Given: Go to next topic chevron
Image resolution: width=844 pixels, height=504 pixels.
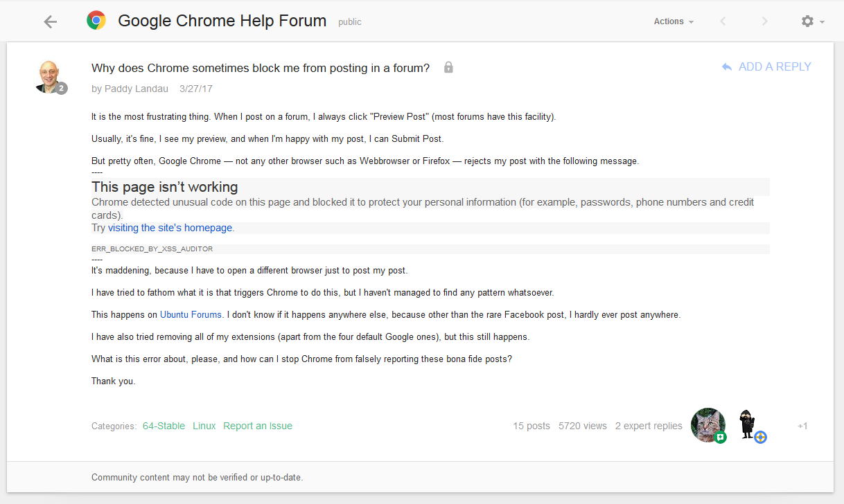Looking at the screenshot, I should point(765,21).
